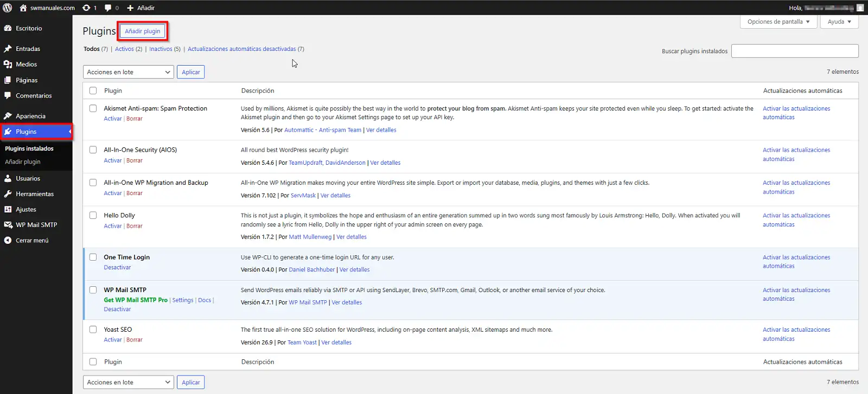Viewport: 868px width, 394px height.
Task: Deactivate the One Time Login plugin
Action: click(117, 268)
